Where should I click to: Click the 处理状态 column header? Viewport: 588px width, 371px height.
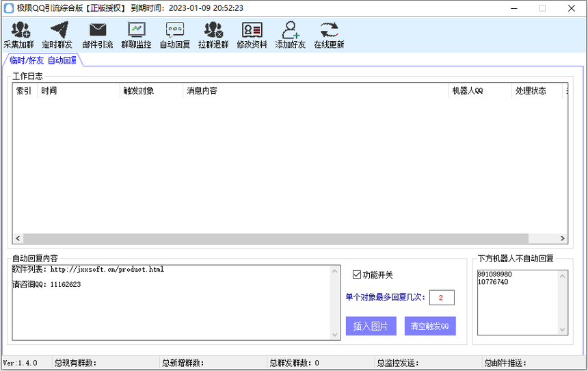point(537,90)
